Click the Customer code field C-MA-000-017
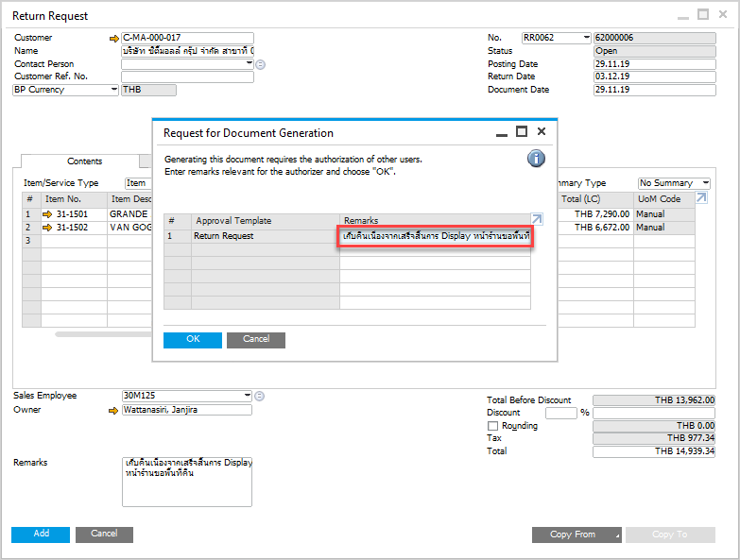740x560 pixels. [x=187, y=38]
